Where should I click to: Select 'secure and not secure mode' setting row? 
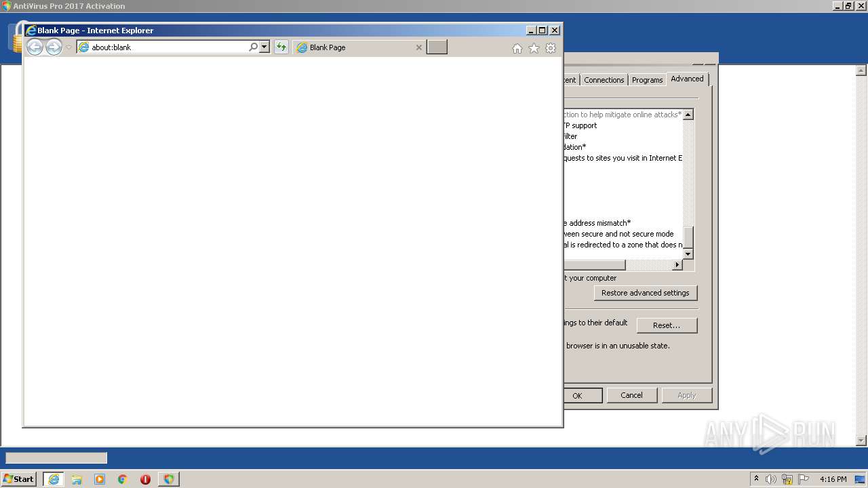(618, 234)
